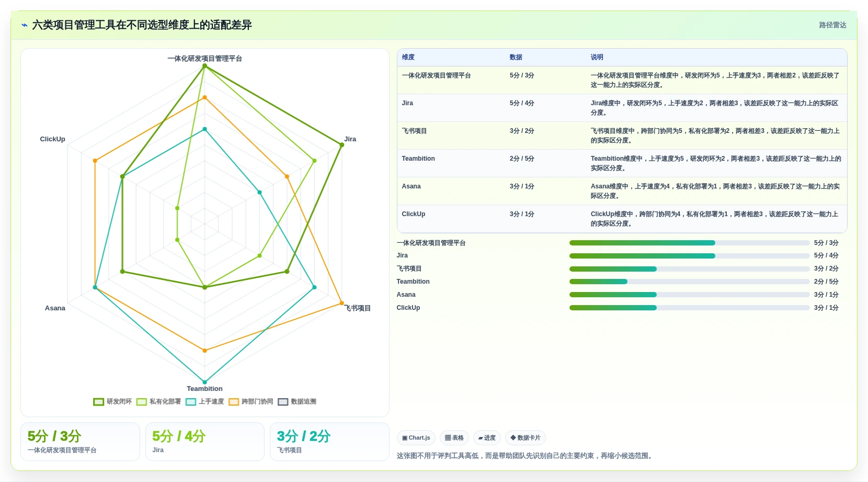Select the 飞书项目 cell in the table
868x482 pixels.
[414, 131]
